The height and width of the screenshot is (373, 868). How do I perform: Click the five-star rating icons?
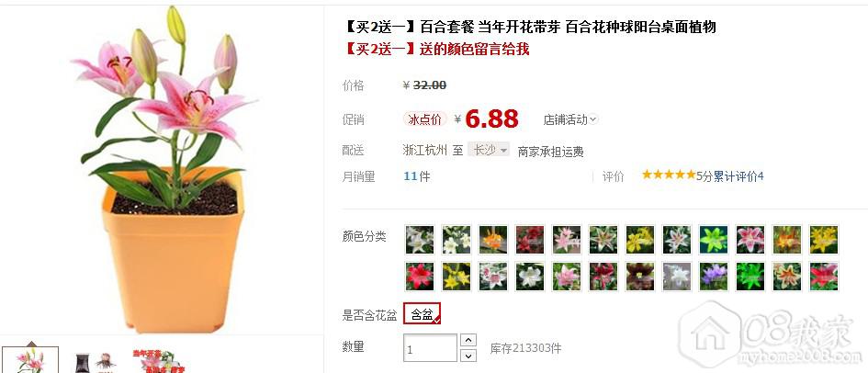pyautogui.click(x=668, y=175)
